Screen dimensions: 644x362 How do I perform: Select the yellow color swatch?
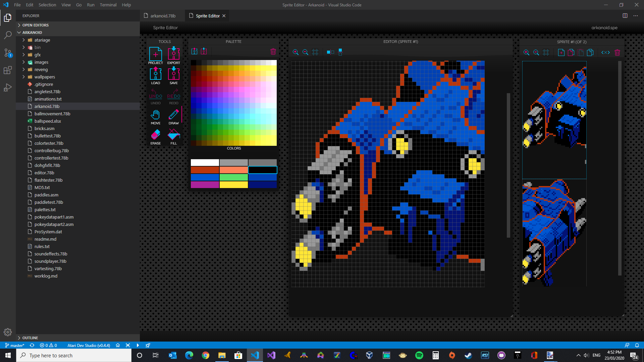pos(233,185)
